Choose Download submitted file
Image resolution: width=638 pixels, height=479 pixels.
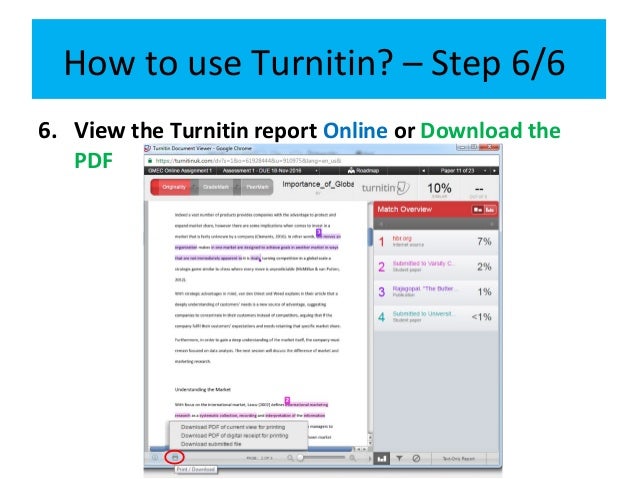point(211,444)
